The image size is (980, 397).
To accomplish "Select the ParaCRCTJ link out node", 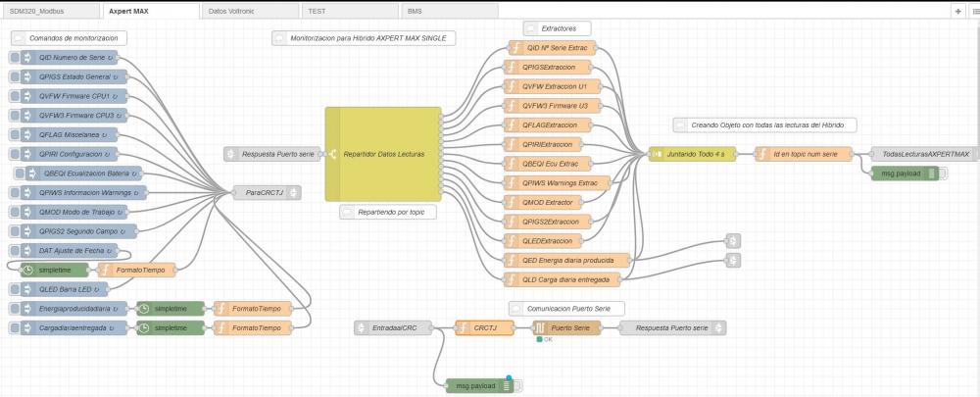I will [267, 193].
